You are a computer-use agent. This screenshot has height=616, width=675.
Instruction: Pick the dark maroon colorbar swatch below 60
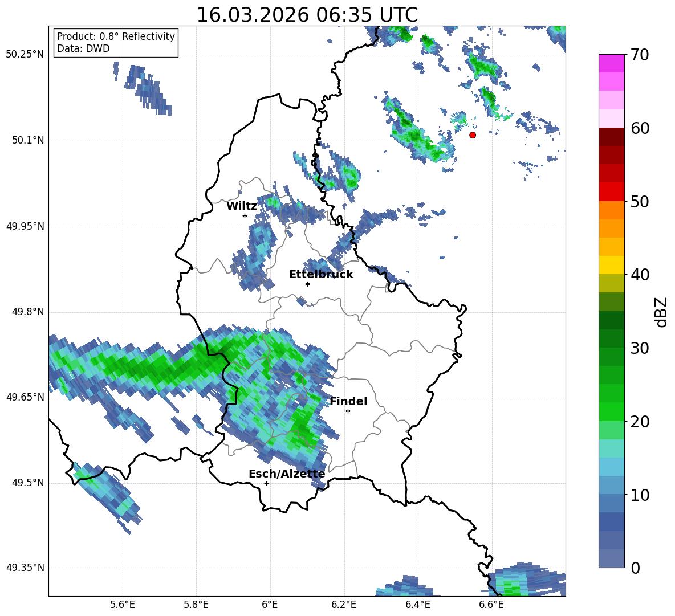pos(611,137)
